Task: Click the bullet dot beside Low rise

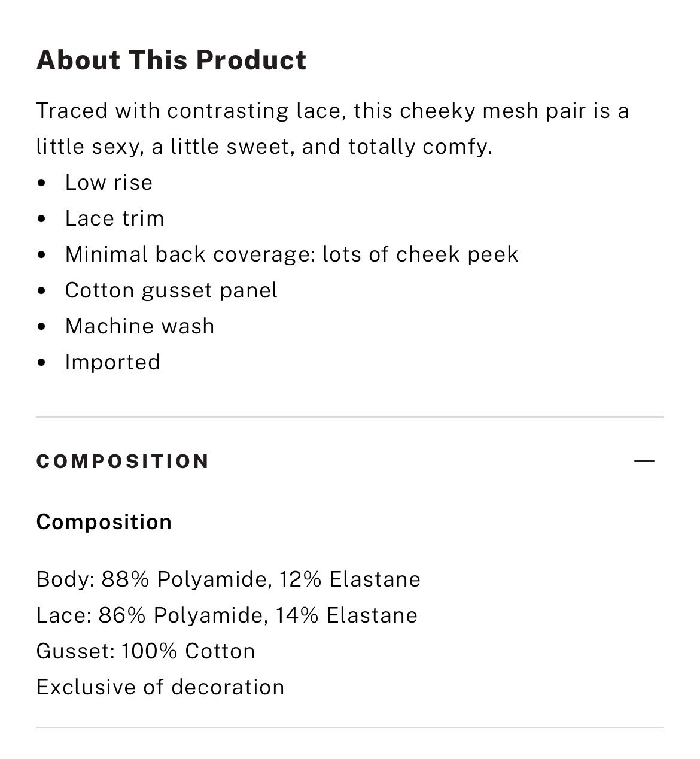Action: 41,183
